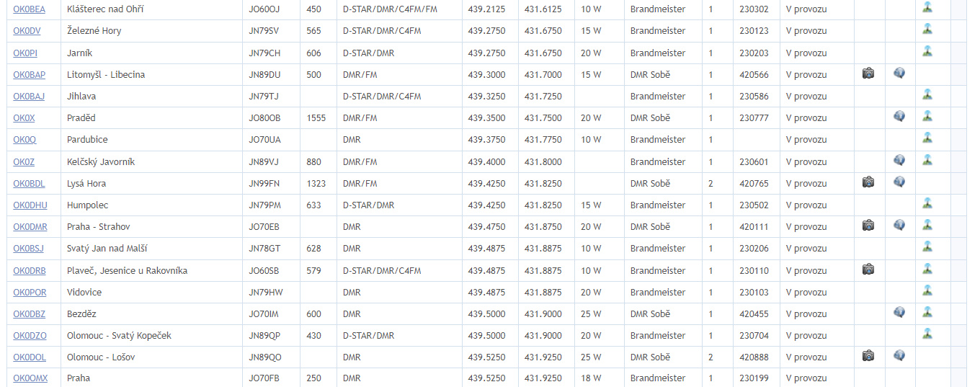Open the info bubble icon for Bezděz

899,313
